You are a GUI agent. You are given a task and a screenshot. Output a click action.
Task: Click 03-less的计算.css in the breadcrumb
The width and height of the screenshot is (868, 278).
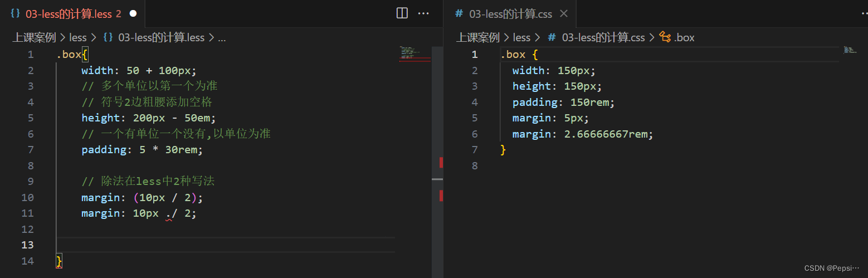(x=603, y=37)
